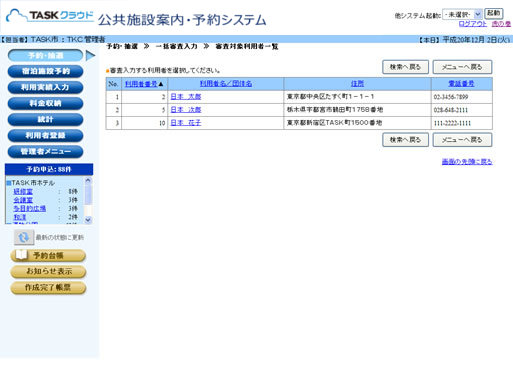Screen dimensions: 513x366
Task: Open user 日本 花子
Action: click(x=186, y=123)
